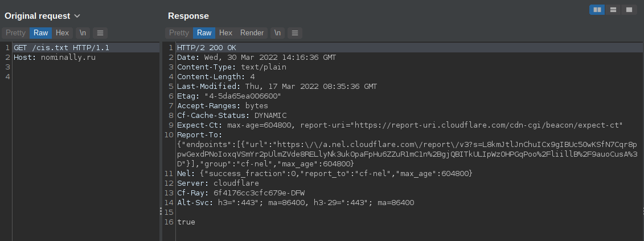This screenshot has width=644, height=241.
Task: Click the Host: nominally.ru header line
Action: [x=55, y=58]
